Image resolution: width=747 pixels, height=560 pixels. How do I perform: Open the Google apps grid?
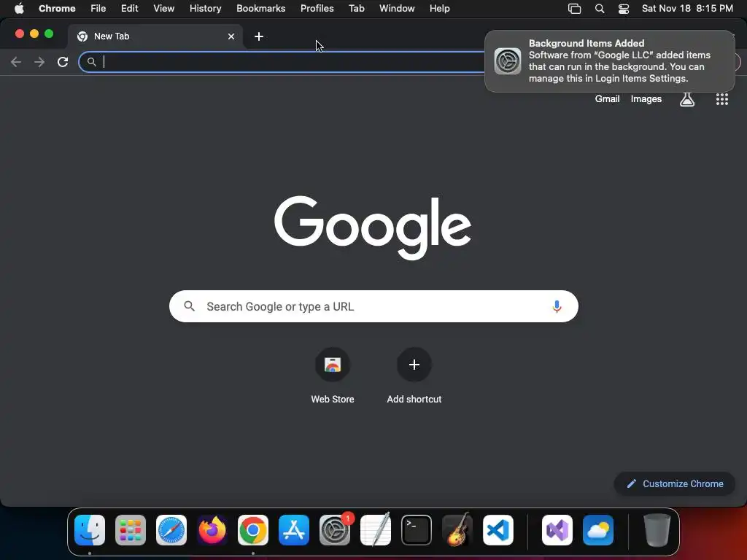pyautogui.click(x=721, y=99)
